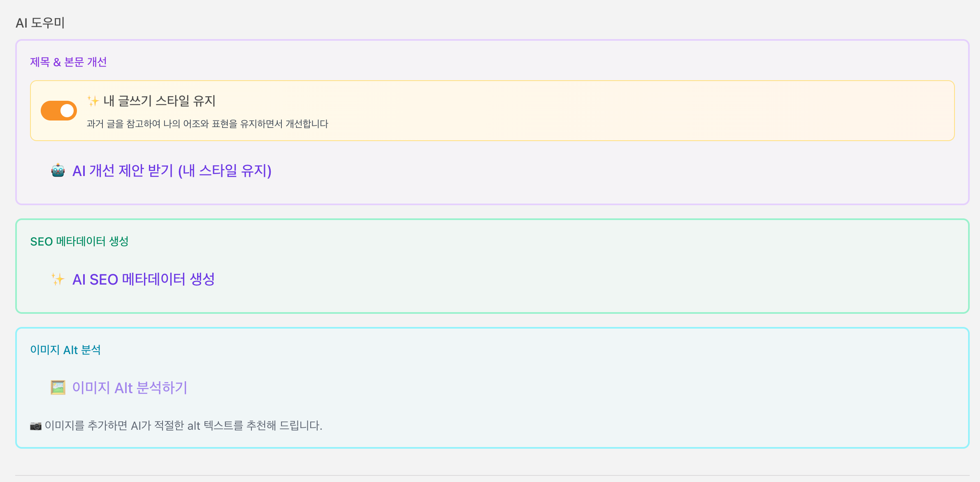Viewport: 980px width, 482px height.
Task: Toggle off 내 글쓰기 스타일 유지 switch
Action: [x=58, y=111]
